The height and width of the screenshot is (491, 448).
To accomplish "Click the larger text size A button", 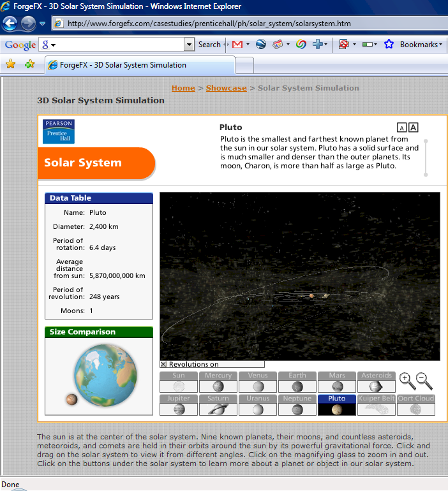I will tap(414, 128).
